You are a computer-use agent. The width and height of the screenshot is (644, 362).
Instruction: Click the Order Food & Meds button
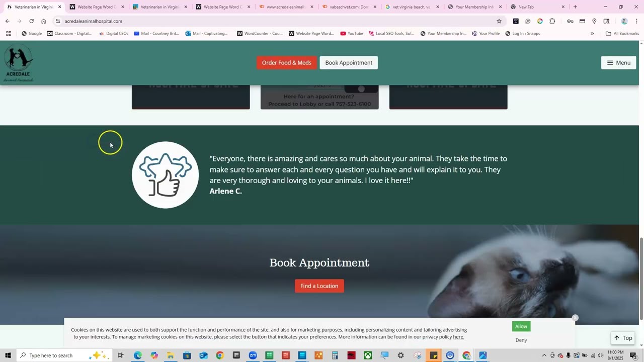287,63
